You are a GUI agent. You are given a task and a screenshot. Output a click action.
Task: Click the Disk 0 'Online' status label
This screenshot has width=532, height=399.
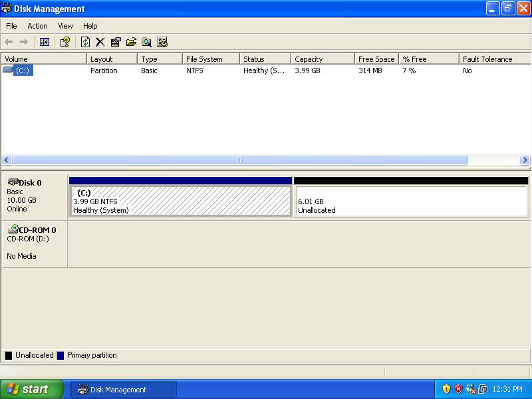[x=17, y=209]
